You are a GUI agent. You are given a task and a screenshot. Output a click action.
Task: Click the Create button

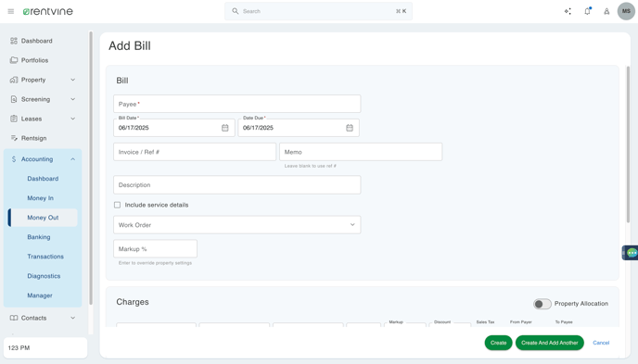click(498, 343)
